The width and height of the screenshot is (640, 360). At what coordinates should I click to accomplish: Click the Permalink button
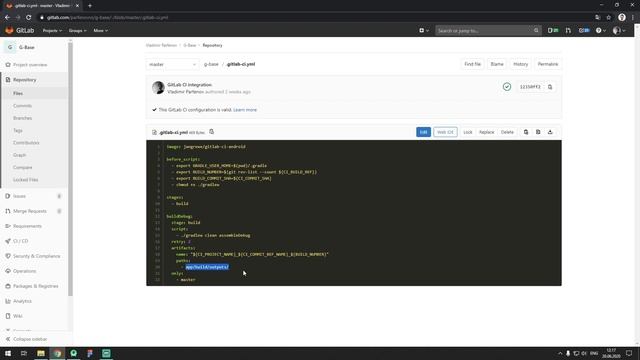click(x=548, y=64)
